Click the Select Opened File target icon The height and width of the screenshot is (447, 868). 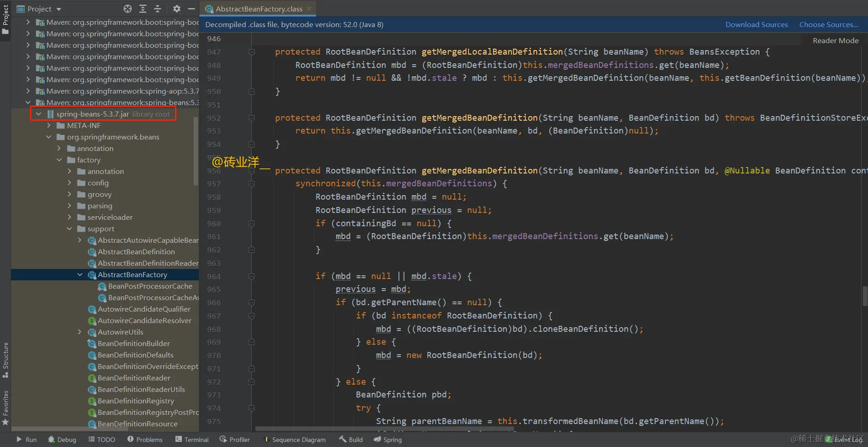[x=128, y=9]
